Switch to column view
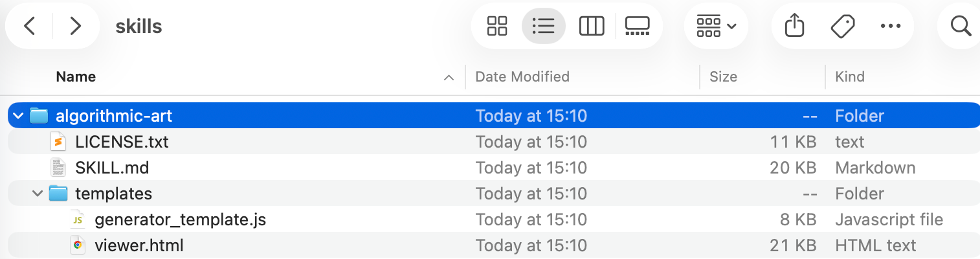The width and height of the screenshot is (980, 259). [x=591, y=26]
